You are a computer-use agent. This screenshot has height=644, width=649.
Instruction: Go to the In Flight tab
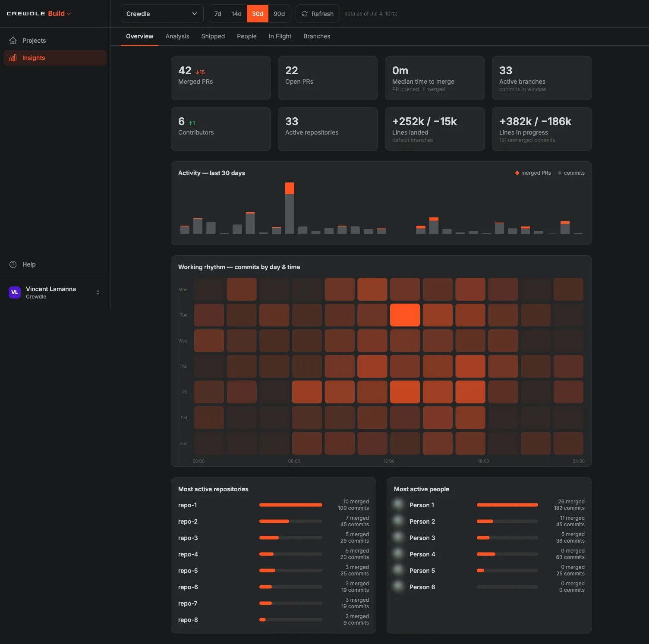(x=280, y=36)
